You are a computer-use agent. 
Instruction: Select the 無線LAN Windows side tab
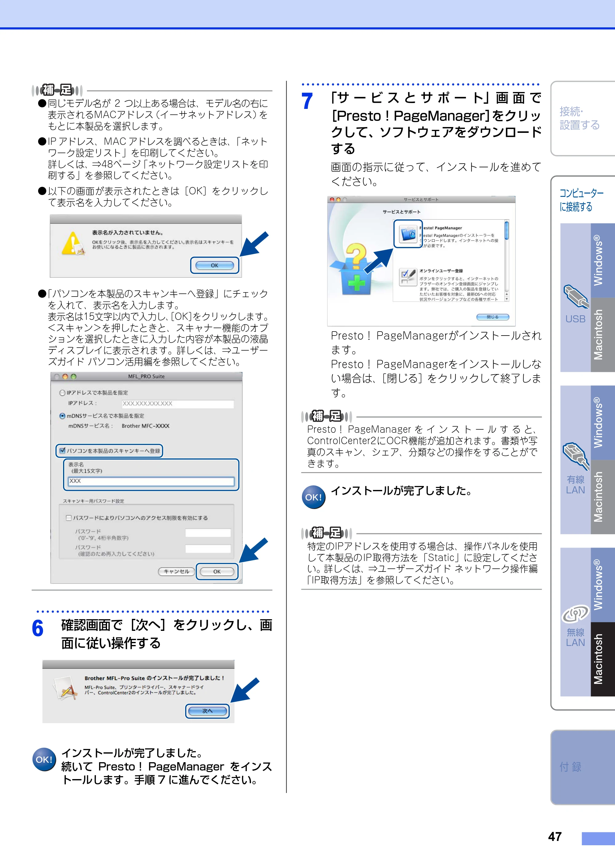click(x=602, y=585)
